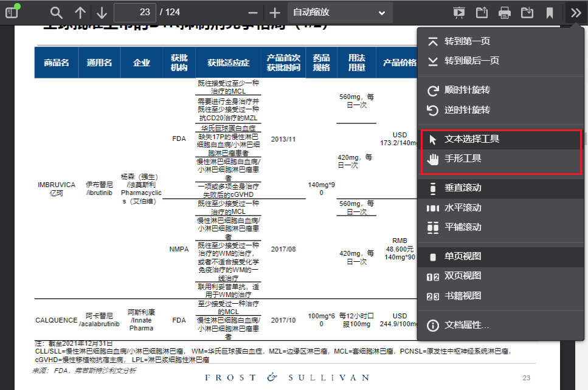Click the IMBRUVICA 亿珂 cell

[x=57, y=189]
